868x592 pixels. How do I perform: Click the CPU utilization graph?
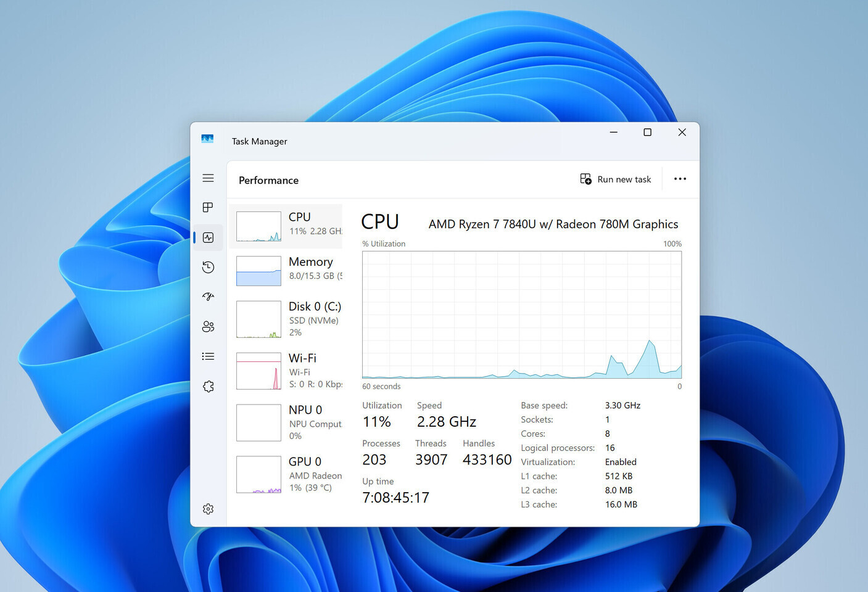(522, 314)
